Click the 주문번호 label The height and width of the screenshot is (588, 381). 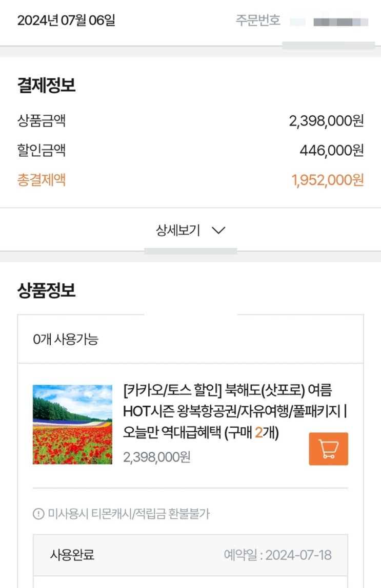[x=258, y=20]
